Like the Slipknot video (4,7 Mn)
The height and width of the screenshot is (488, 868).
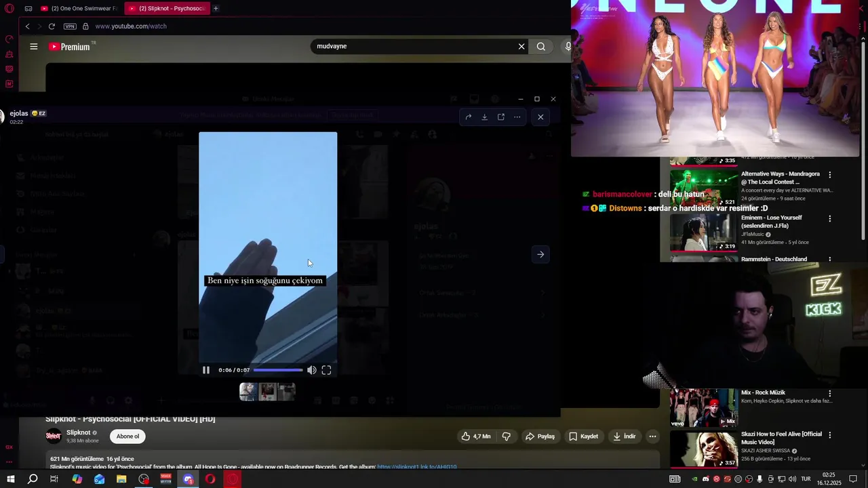click(x=477, y=436)
